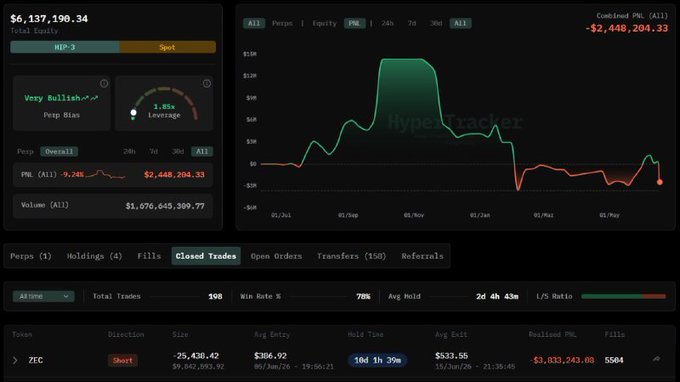Image resolution: width=680 pixels, height=382 pixels.
Task: Click Win Rate value 78%
Action: 363,296
